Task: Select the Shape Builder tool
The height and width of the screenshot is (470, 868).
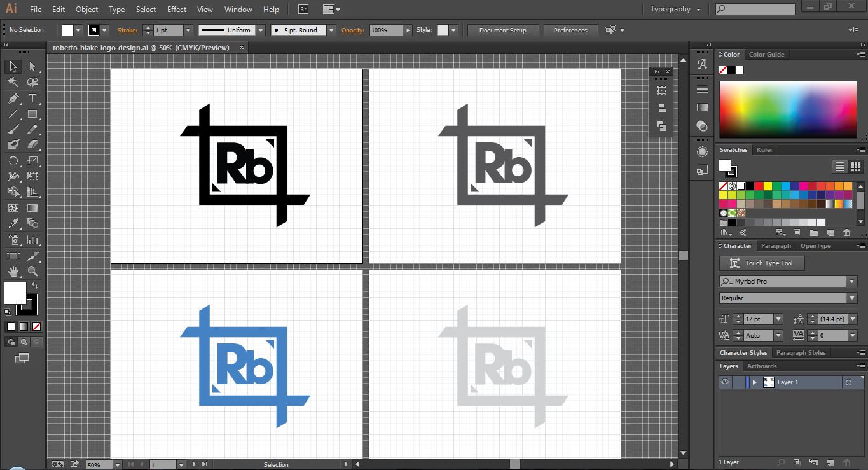Action: pyautogui.click(x=13, y=192)
